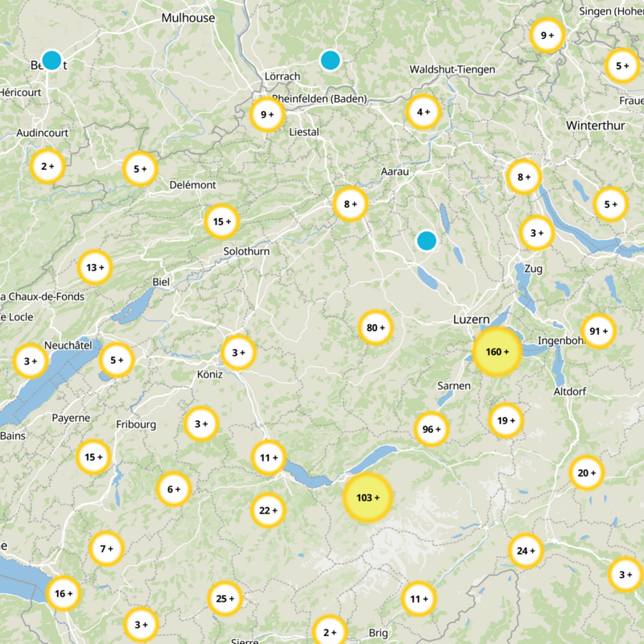Click the 9+ cluster near Singen

pyautogui.click(x=546, y=37)
